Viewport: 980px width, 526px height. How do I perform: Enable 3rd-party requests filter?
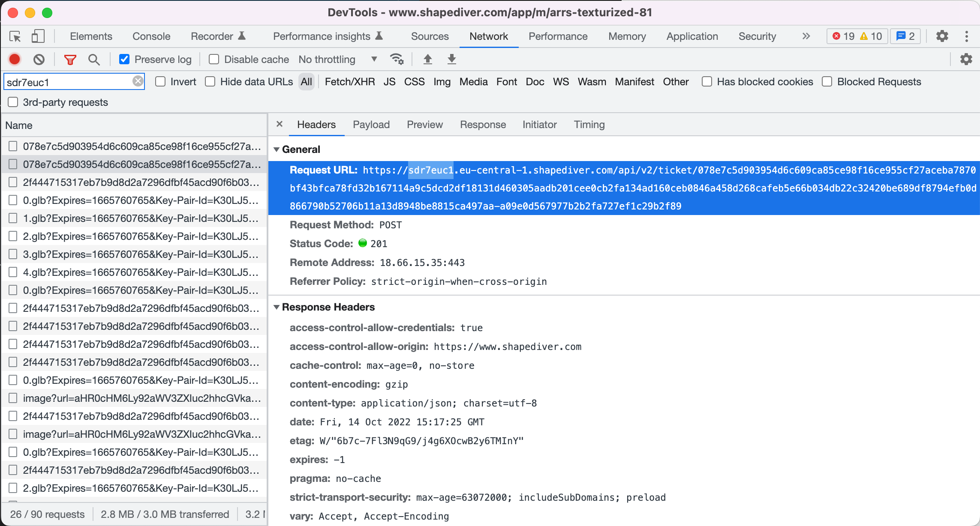12,102
